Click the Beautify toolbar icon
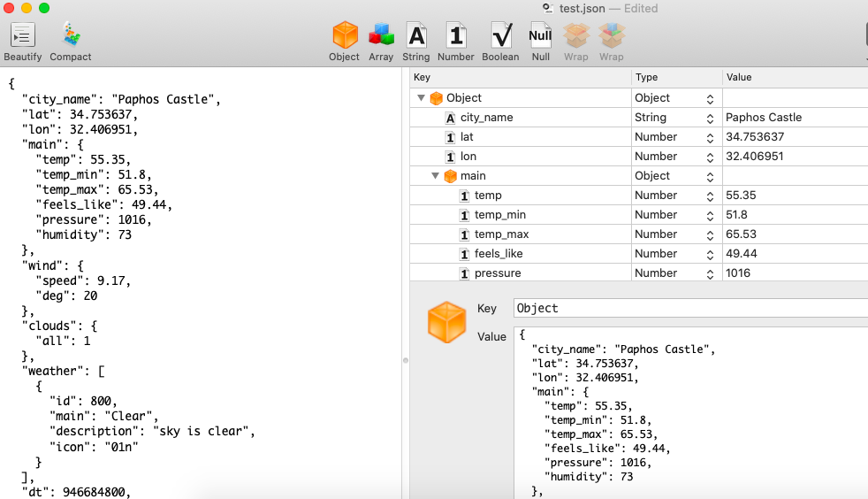868x499 pixels. [x=23, y=35]
